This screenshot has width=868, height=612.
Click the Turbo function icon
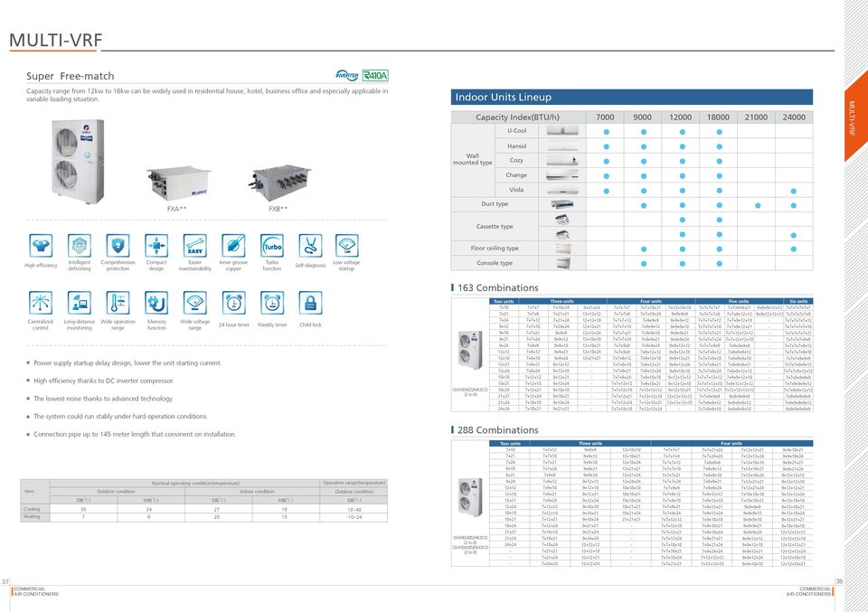coord(272,246)
